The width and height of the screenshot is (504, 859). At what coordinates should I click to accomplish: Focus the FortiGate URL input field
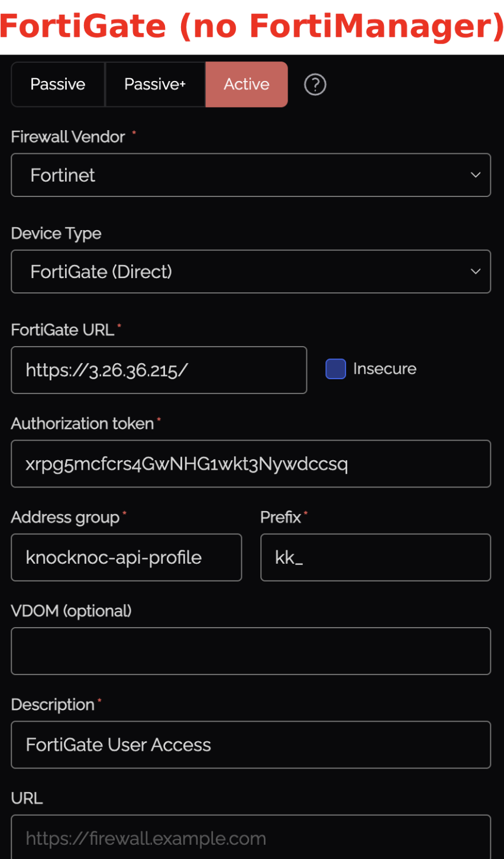tap(159, 370)
